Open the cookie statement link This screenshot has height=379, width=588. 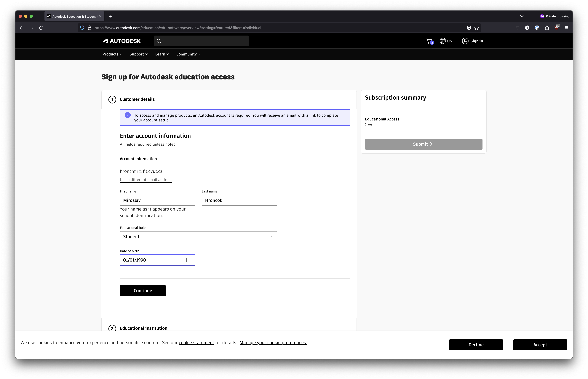(x=196, y=343)
